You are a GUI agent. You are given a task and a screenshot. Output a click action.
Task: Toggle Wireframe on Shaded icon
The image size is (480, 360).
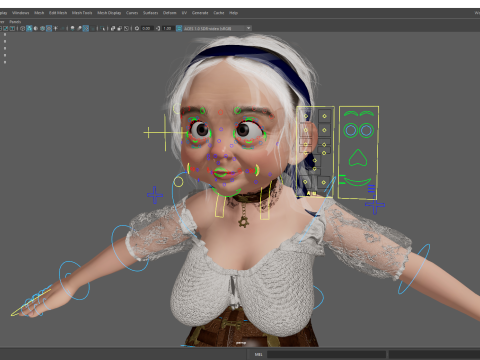pos(42,28)
